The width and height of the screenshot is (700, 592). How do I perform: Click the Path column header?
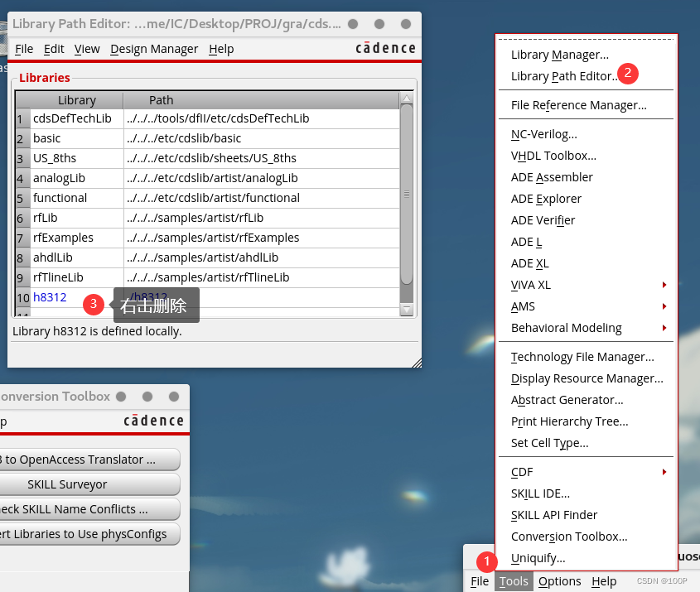[261, 100]
